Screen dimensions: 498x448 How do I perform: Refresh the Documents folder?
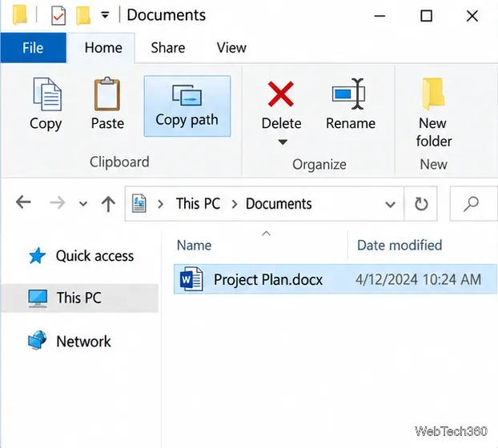pos(421,204)
